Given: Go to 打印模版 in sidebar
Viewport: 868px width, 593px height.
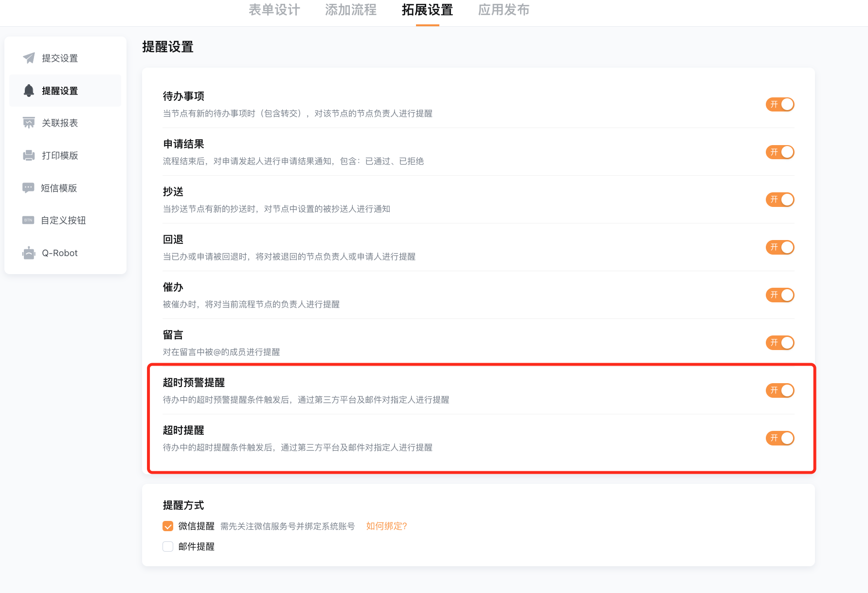Looking at the screenshot, I should pyautogui.click(x=65, y=155).
